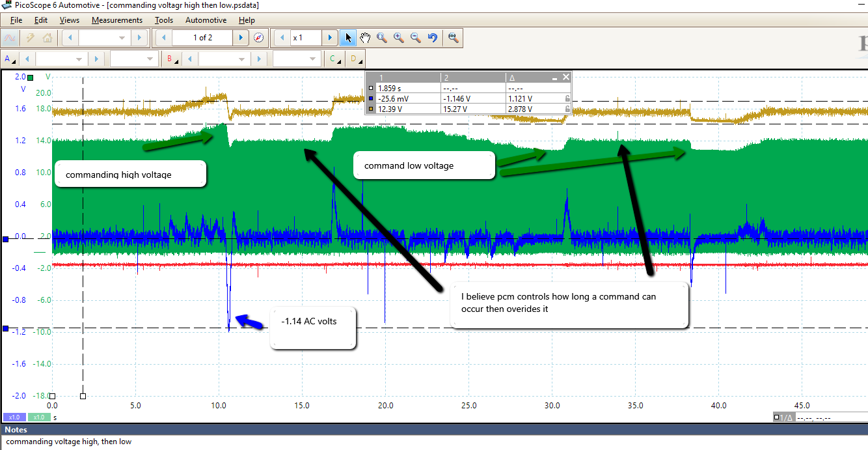Expand Channel D options
868x450 pixels.
pyautogui.click(x=355, y=59)
